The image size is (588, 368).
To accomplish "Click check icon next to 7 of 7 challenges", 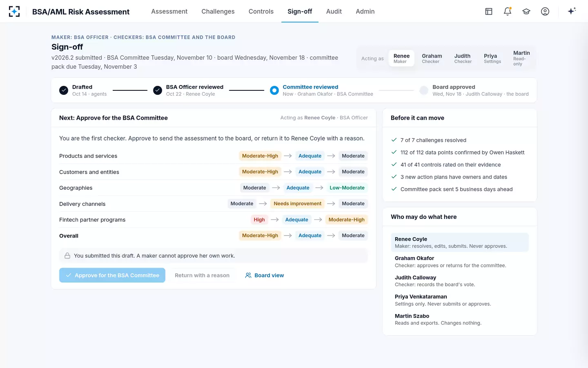I will [x=394, y=140].
